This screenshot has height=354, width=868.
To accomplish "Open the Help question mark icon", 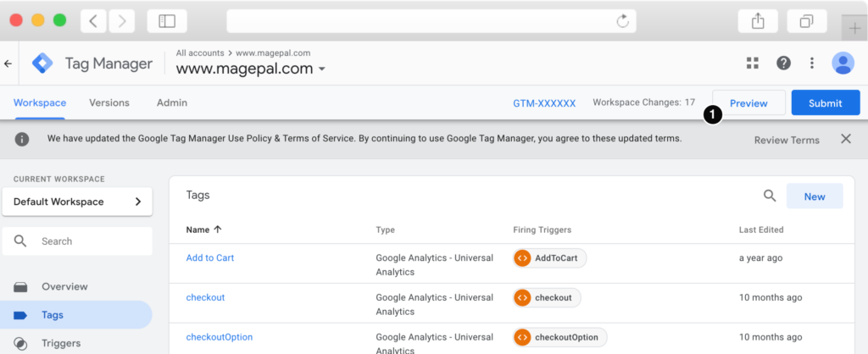I will pyautogui.click(x=783, y=63).
